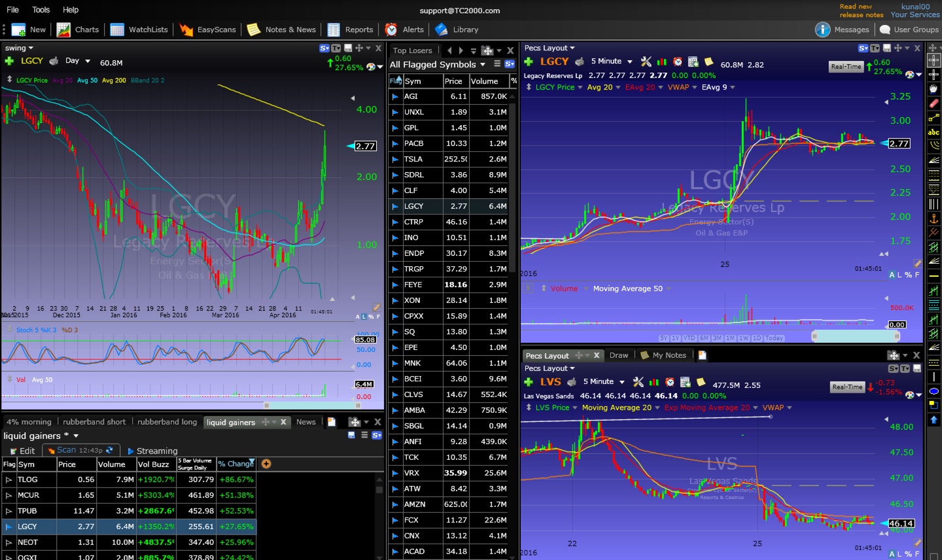942x560 pixels.
Task: Expand liquid gainers scan dropdown
Action: coord(76,436)
